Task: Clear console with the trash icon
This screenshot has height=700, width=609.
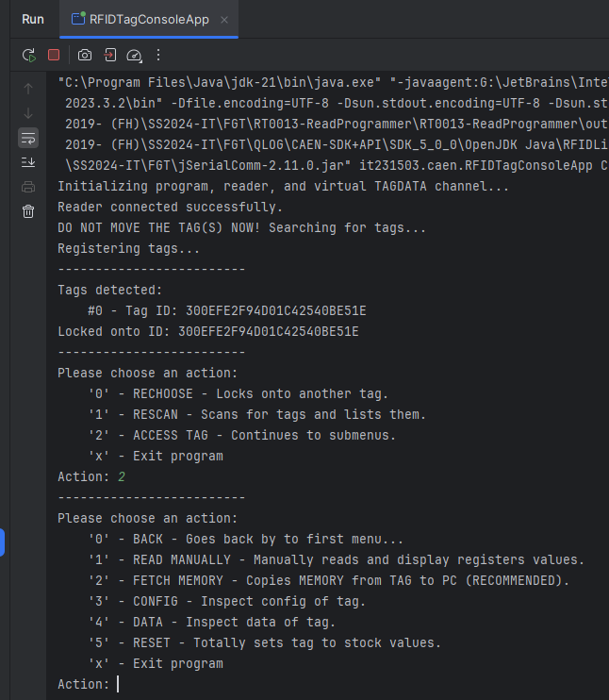Action: pyautogui.click(x=28, y=211)
